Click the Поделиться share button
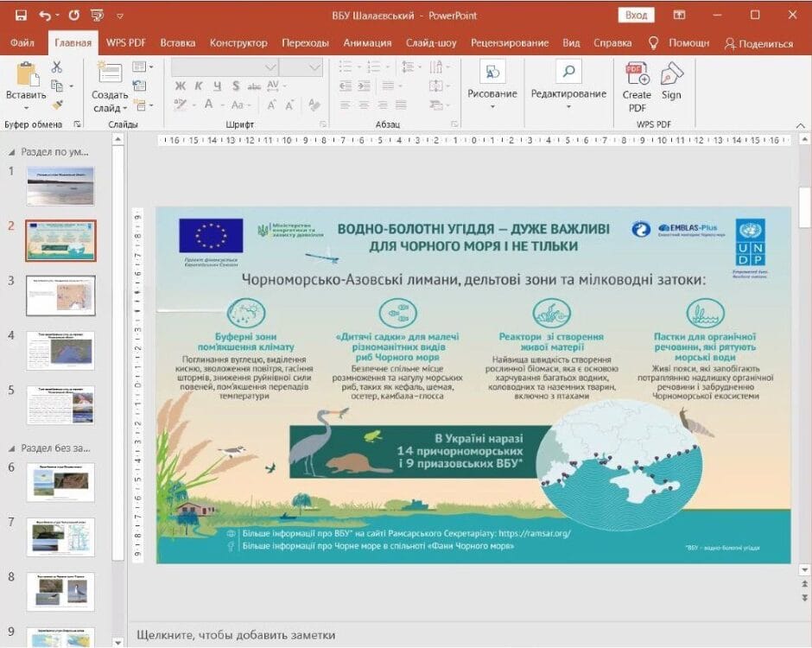Image resolution: width=812 pixels, height=648 pixels. point(758,43)
